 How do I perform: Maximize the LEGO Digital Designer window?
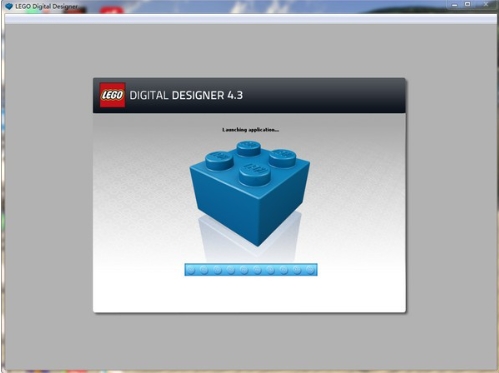[x=468, y=4]
